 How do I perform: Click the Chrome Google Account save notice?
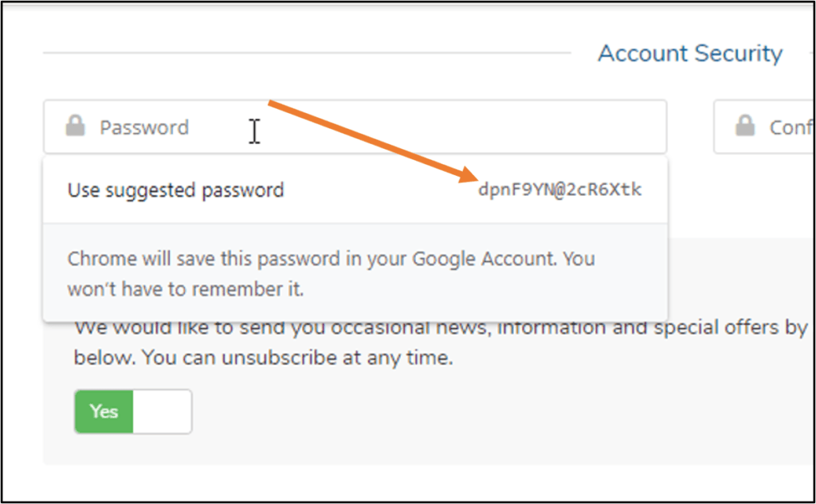[331, 260]
